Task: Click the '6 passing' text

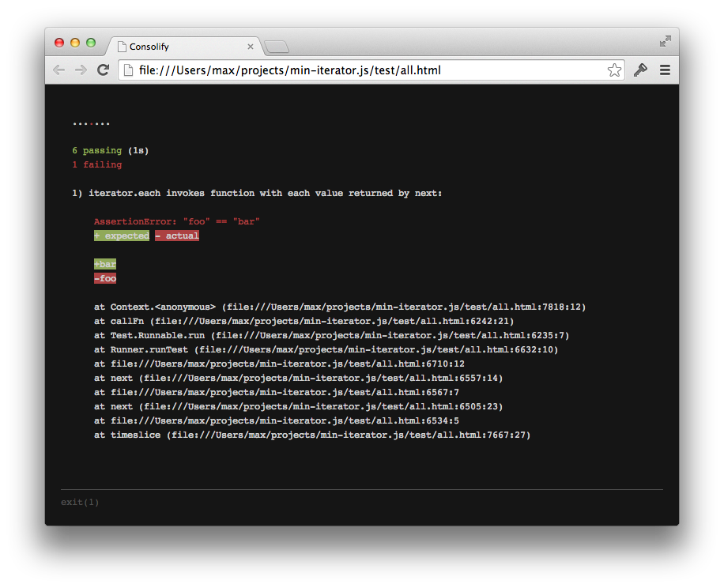Action: point(97,150)
